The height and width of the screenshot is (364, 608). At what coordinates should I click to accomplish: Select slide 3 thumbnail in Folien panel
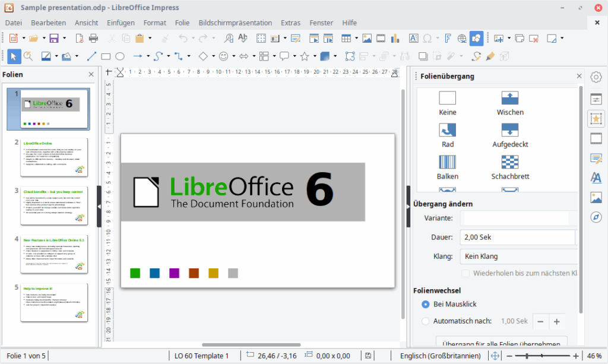pyautogui.click(x=54, y=206)
